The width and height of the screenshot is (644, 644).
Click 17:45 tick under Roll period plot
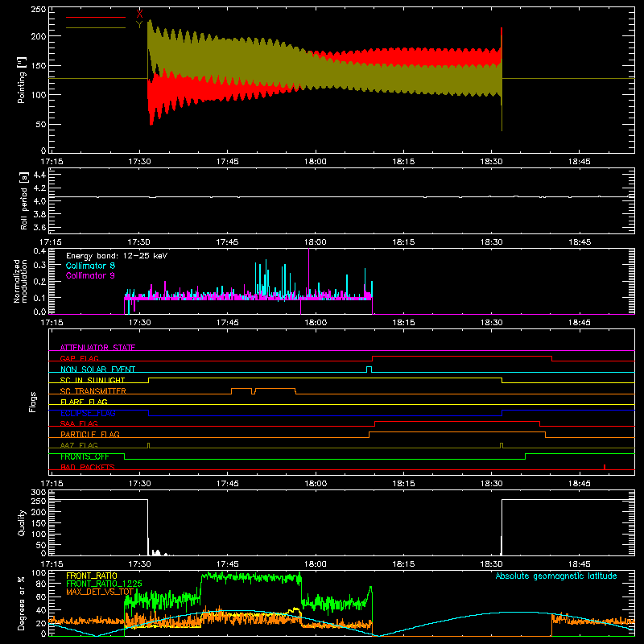[x=227, y=242]
